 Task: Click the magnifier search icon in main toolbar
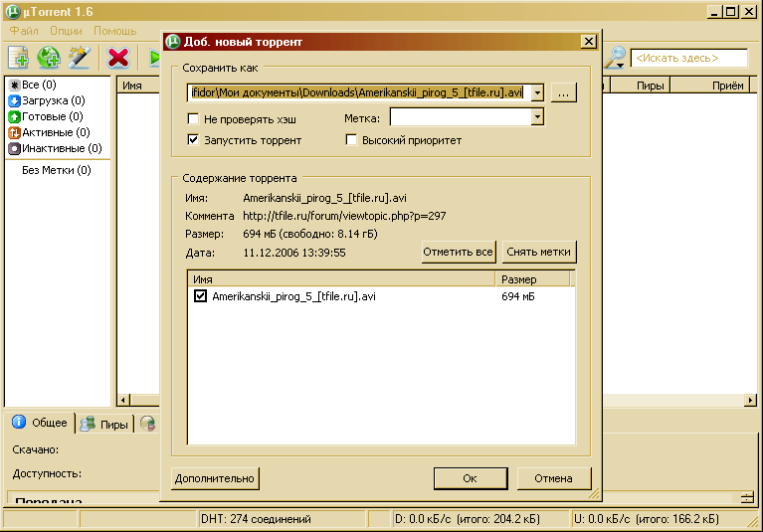pyautogui.click(x=616, y=57)
